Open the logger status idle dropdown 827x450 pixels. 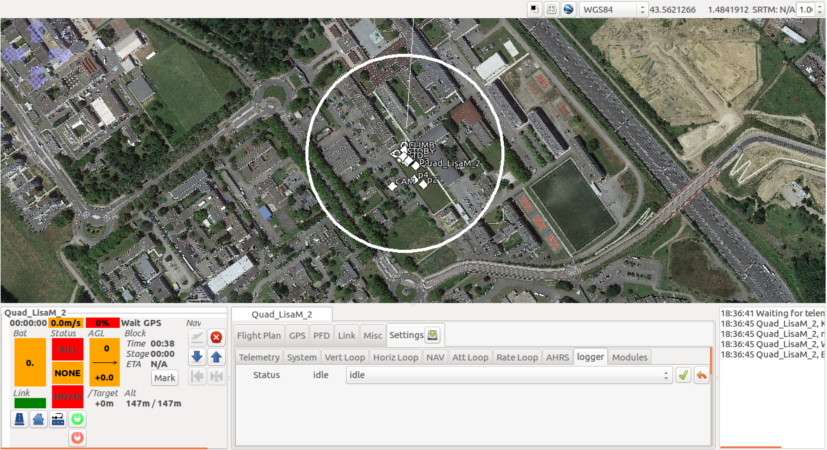click(508, 375)
